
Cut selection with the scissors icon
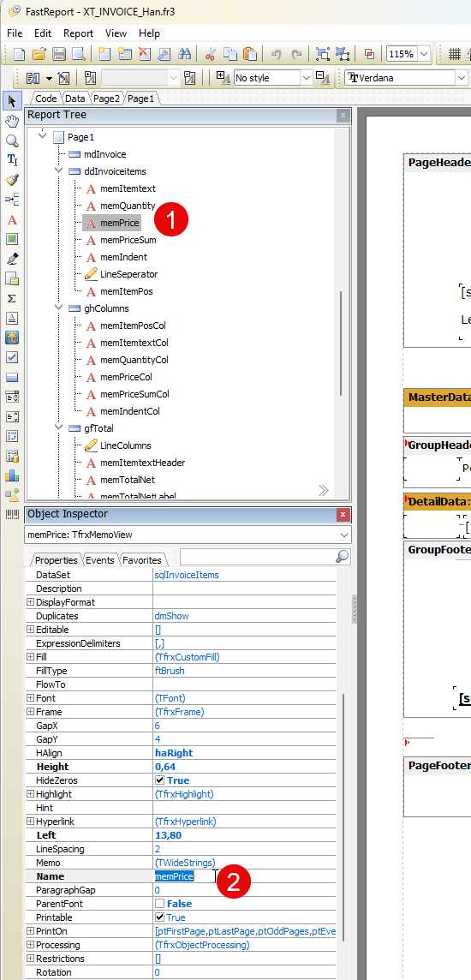pyautogui.click(x=211, y=54)
